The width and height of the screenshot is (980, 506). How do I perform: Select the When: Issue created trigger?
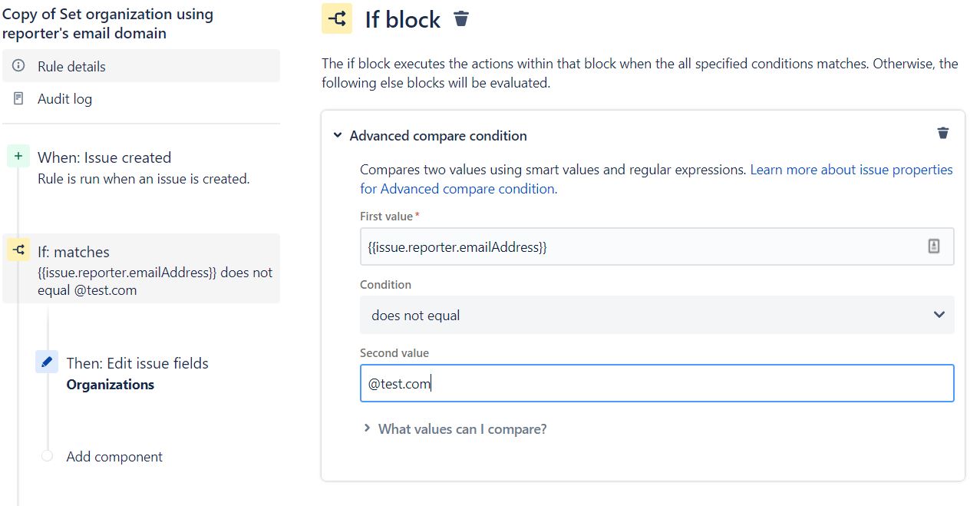(141, 167)
